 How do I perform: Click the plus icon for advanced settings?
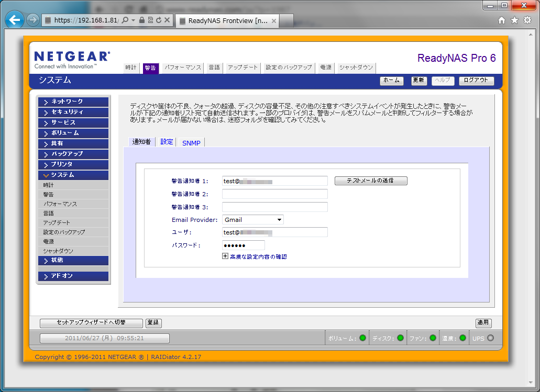[225, 256]
